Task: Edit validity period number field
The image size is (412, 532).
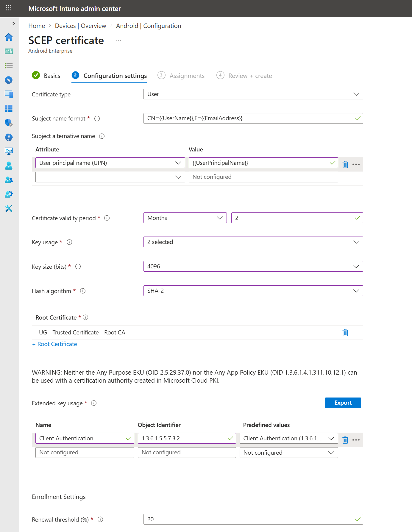Action: (297, 218)
